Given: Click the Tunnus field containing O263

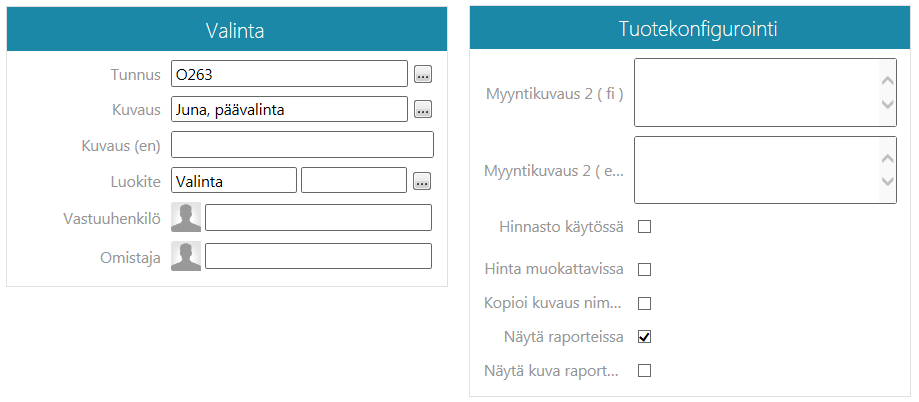Looking at the screenshot, I should pos(289,74).
